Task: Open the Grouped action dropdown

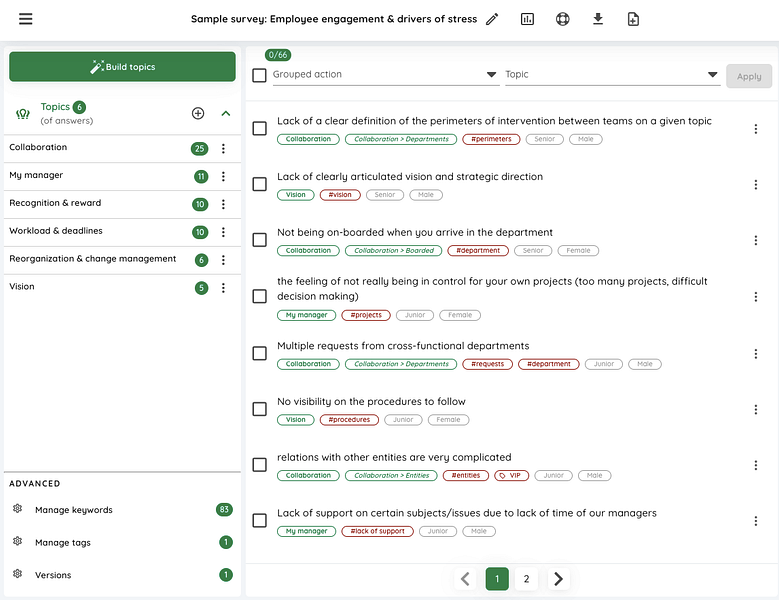Action: [x=386, y=75]
